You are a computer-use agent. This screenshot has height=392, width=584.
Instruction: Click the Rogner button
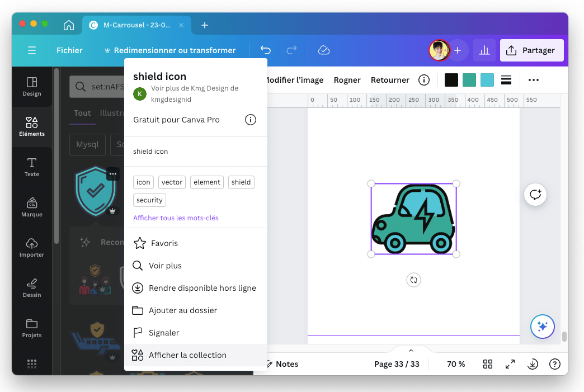click(x=347, y=80)
